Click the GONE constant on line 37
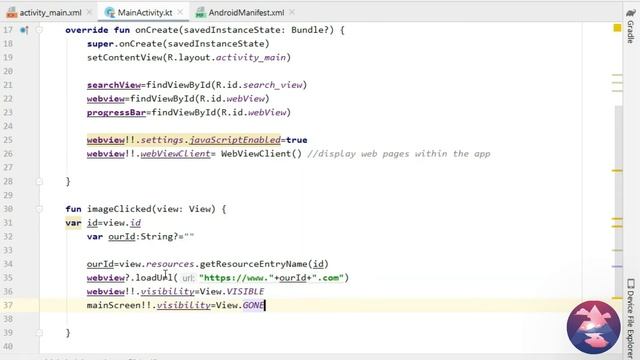Image resolution: width=640 pixels, height=360 pixels. (253, 305)
